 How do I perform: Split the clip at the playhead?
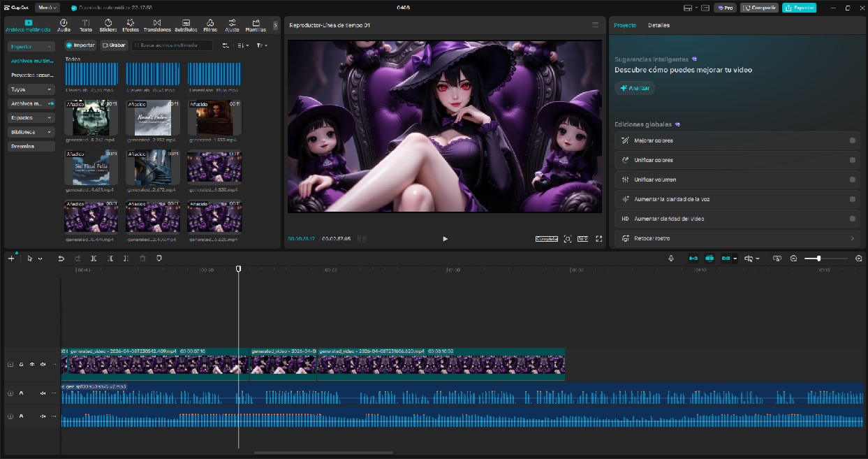pos(94,258)
